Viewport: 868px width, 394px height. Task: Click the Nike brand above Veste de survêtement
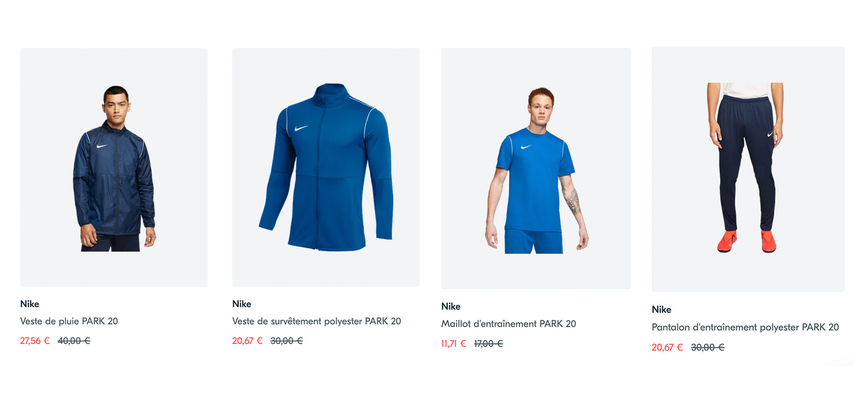242,304
